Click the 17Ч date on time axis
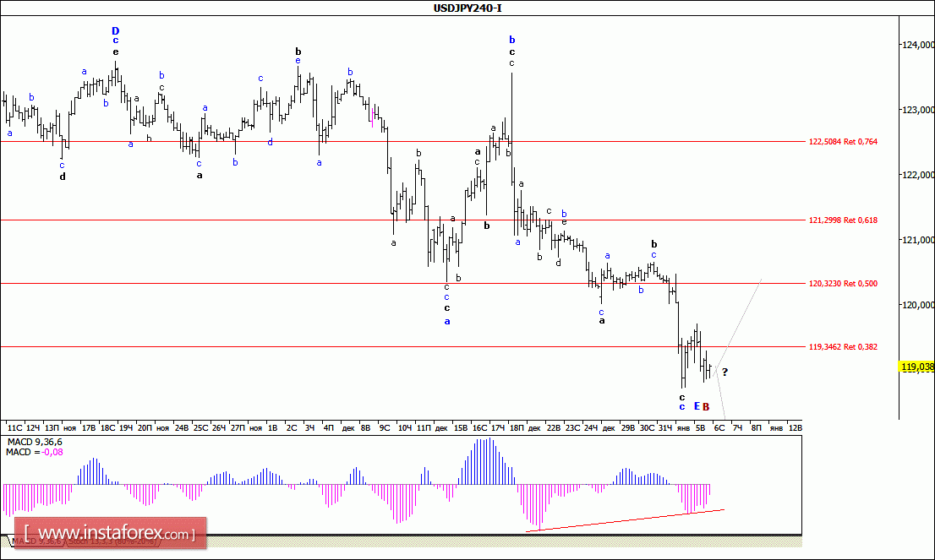 tap(497, 427)
